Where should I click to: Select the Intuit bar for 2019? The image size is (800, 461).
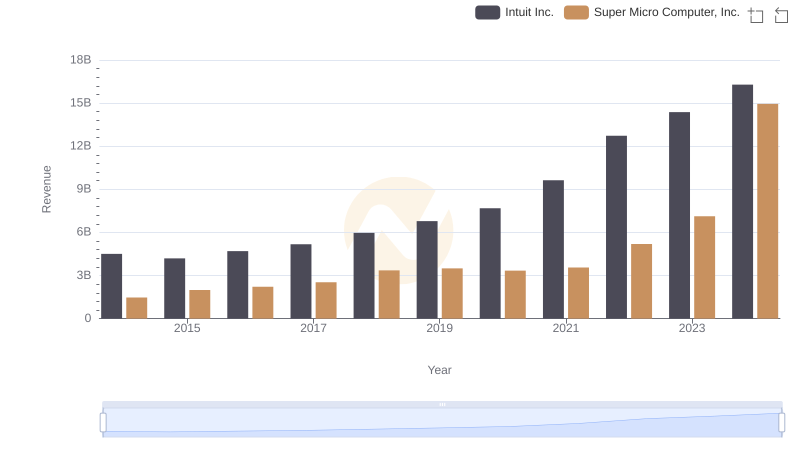point(427,270)
